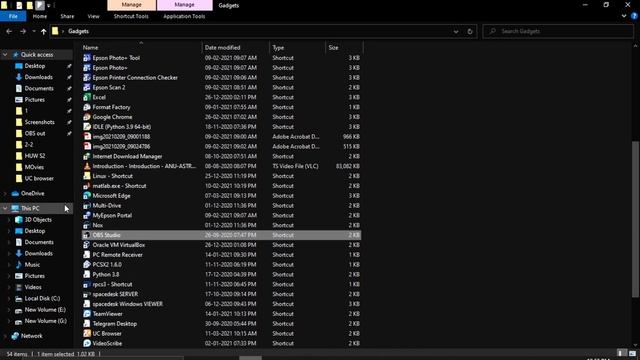Click the OBS Studio shortcut icon
This screenshot has width=640, height=360.
87,235
